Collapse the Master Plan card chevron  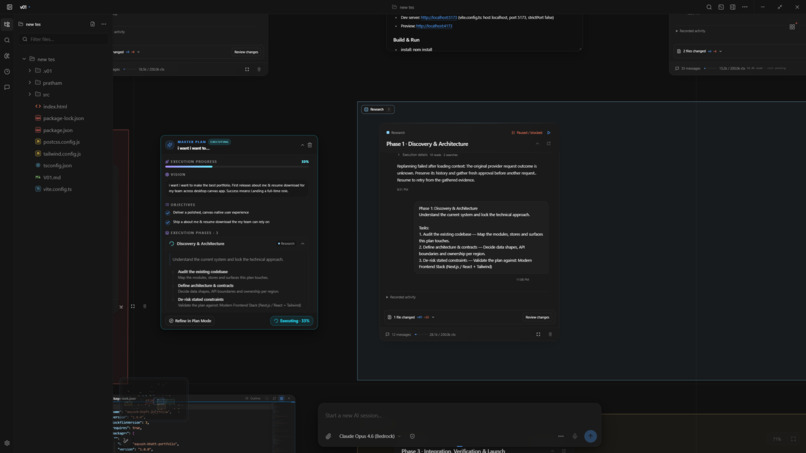point(302,145)
